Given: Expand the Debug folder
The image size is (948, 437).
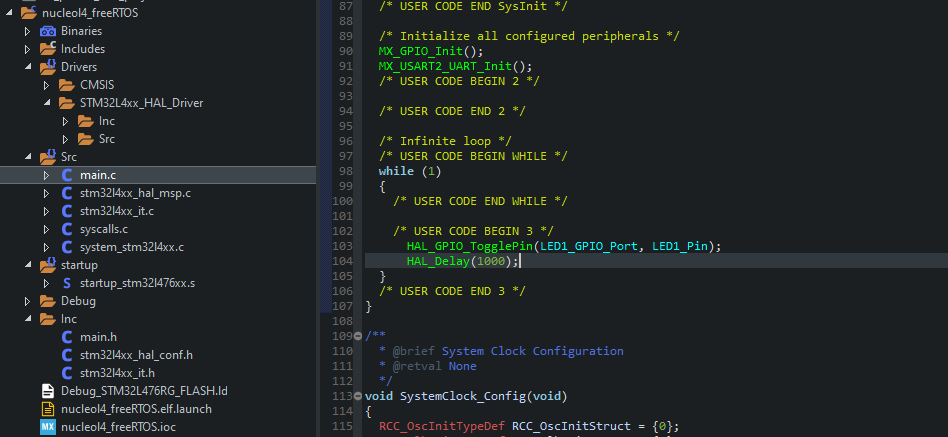Looking at the screenshot, I should (x=27, y=301).
